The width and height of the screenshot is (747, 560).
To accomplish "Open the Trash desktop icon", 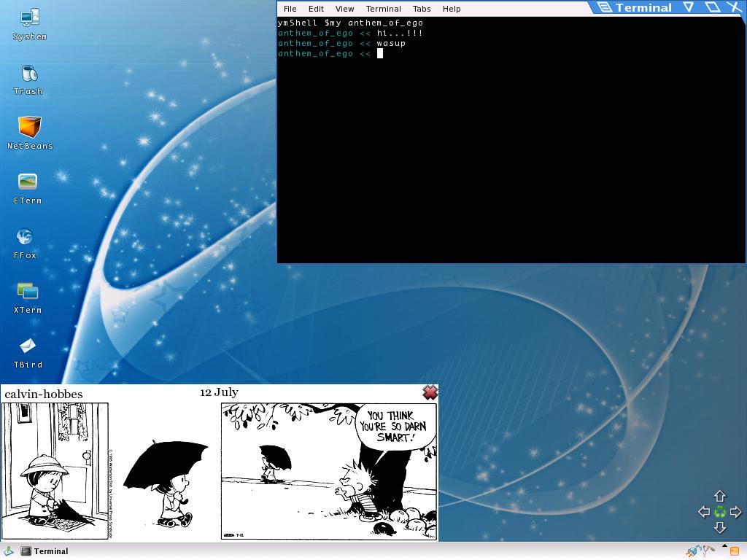I will (x=28, y=80).
